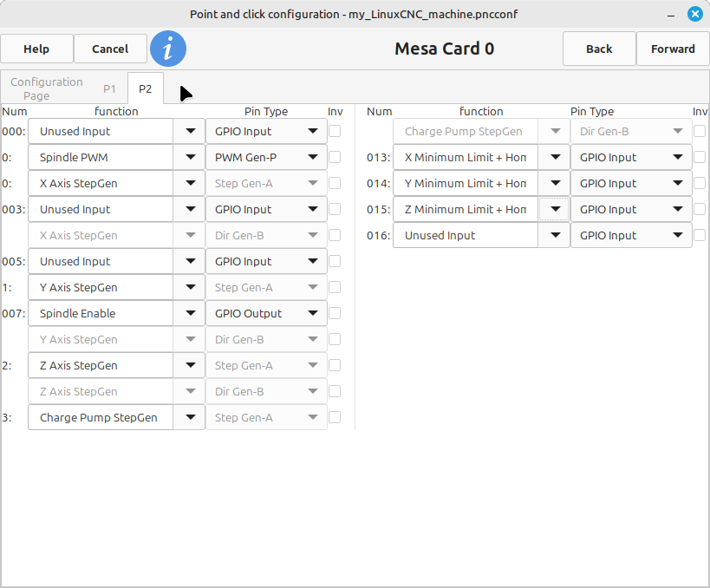Viewport: 710px width, 588px height.
Task: Switch to the P1 tab
Action: point(109,88)
